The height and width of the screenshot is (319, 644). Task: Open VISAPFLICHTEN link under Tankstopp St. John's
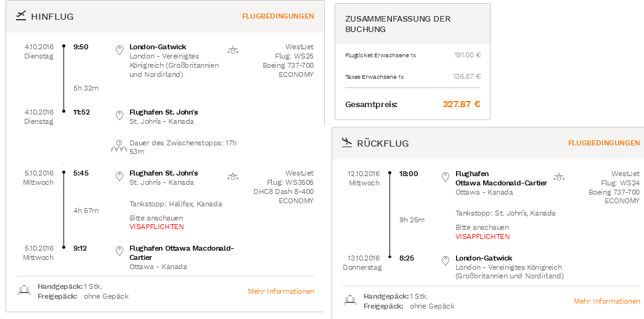point(483,236)
